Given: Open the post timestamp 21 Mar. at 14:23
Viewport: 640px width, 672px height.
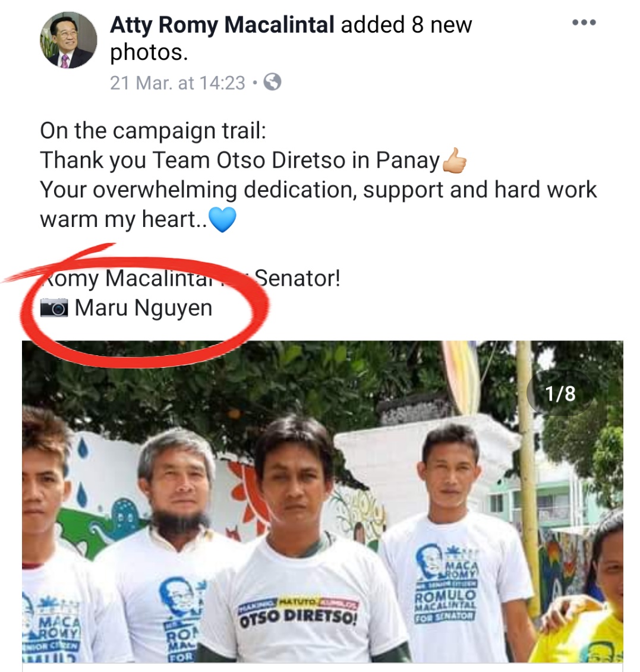Looking at the screenshot, I should [x=177, y=83].
